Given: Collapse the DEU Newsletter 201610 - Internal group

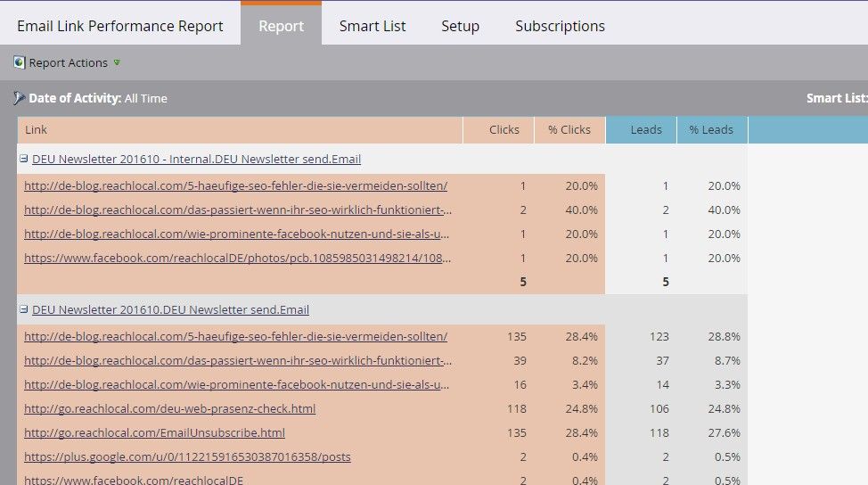Looking at the screenshot, I should click(24, 160).
